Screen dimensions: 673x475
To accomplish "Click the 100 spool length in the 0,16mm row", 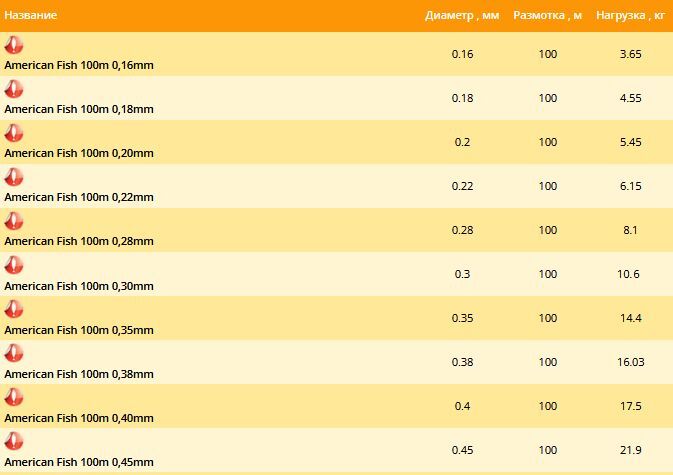I will click(x=548, y=54).
